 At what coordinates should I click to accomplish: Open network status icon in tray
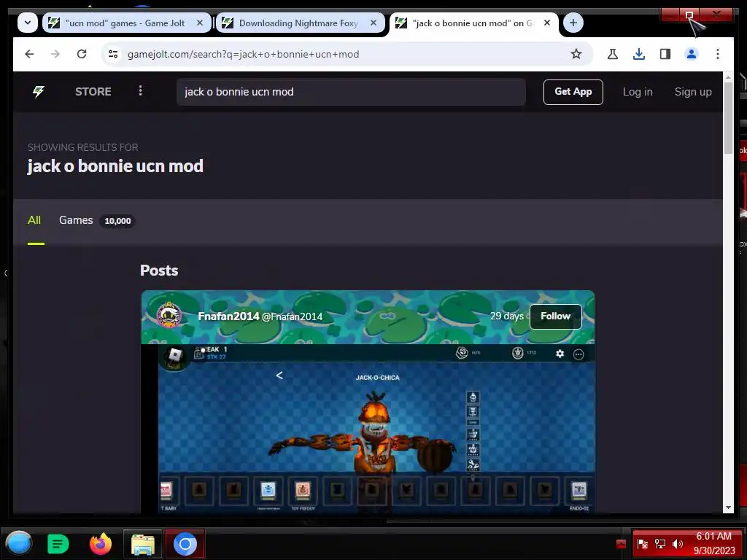pyautogui.click(x=660, y=544)
